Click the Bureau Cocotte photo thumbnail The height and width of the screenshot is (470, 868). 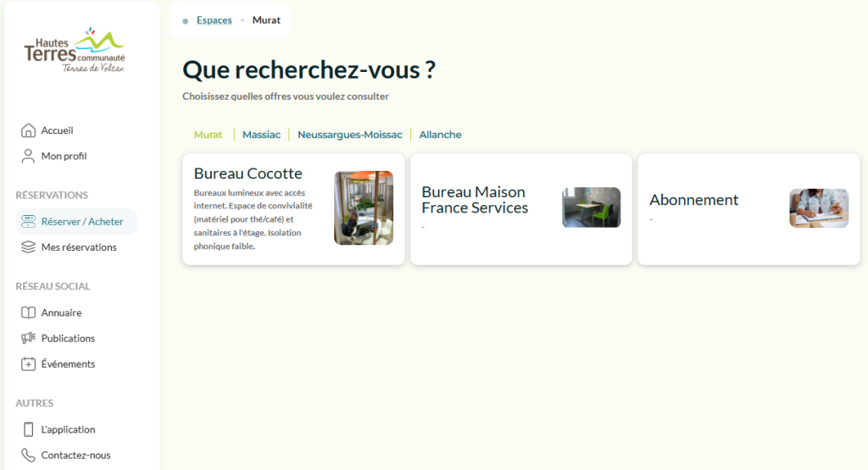(363, 208)
